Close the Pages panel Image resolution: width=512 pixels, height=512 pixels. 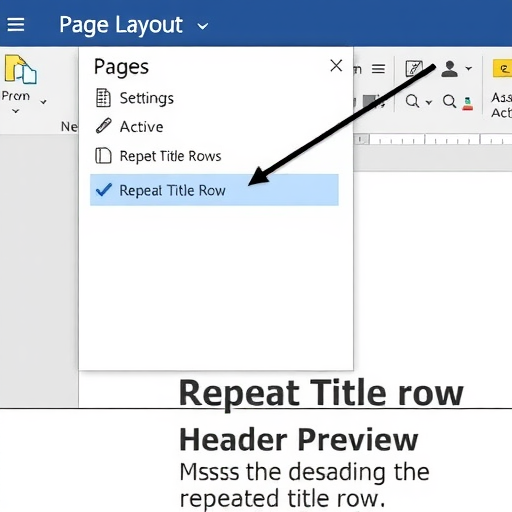tap(336, 66)
